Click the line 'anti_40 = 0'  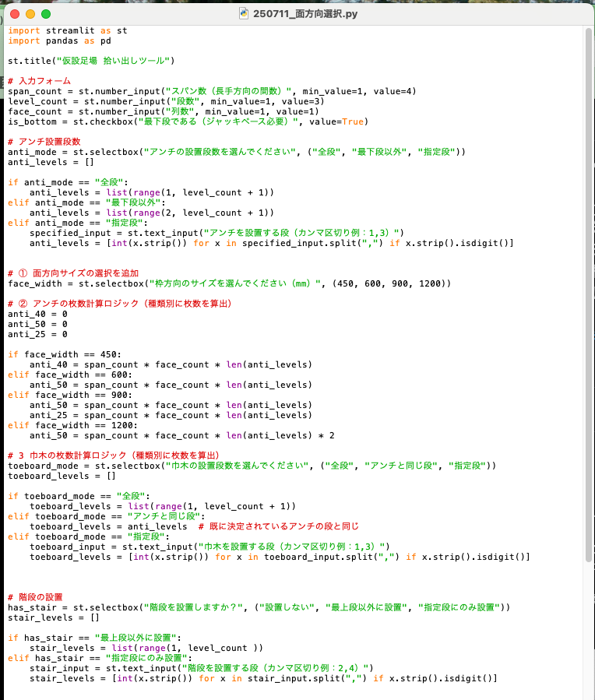[x=37, y=315]
